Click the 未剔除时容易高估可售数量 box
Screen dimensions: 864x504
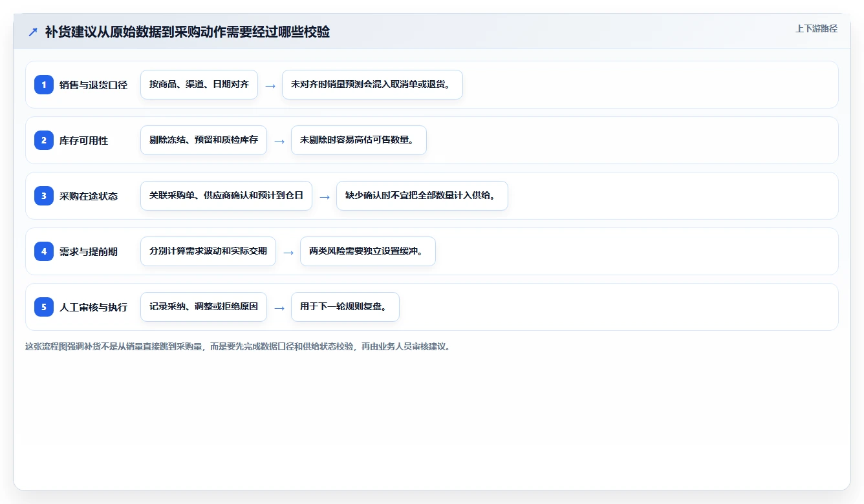pyautogui.click(x=359, y=140)
